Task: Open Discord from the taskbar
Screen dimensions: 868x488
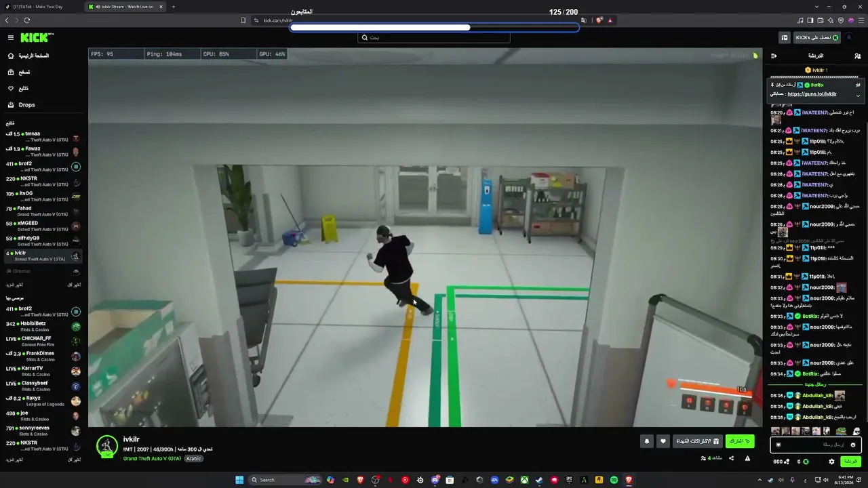Action: coord(435,480)
